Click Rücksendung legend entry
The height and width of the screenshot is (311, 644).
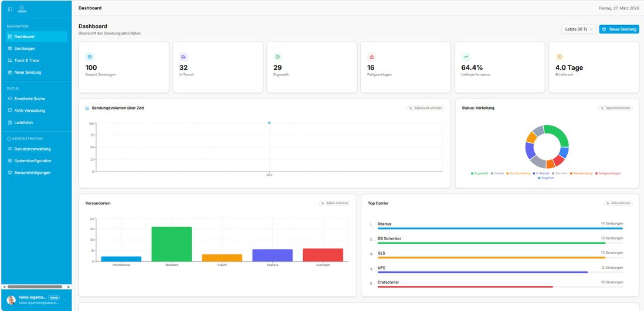pyautogui.click(x=581, y=173)
